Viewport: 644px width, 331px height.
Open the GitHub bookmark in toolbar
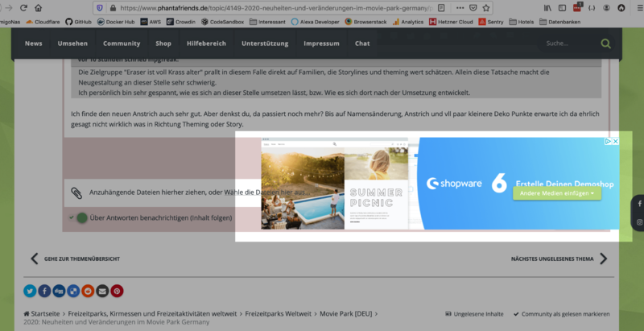[x=78, y=22]
